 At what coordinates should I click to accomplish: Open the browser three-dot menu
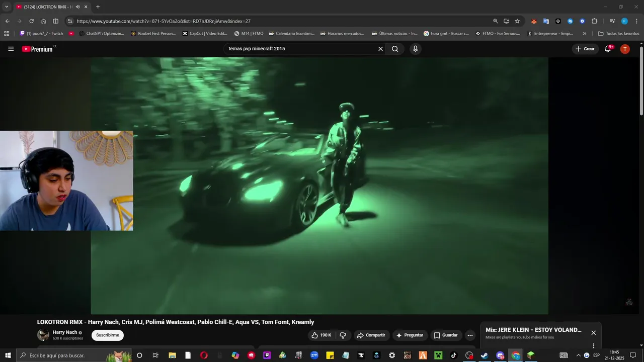[636, 21]
